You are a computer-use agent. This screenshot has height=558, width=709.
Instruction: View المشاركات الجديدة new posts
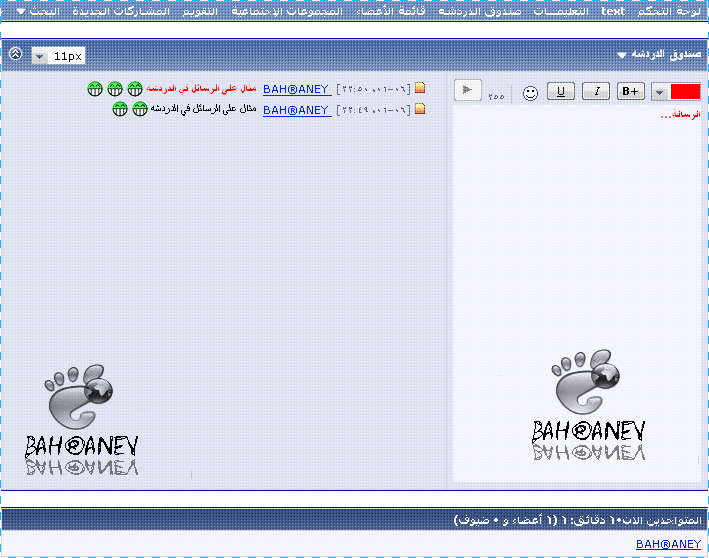click(x=119, y=10)
